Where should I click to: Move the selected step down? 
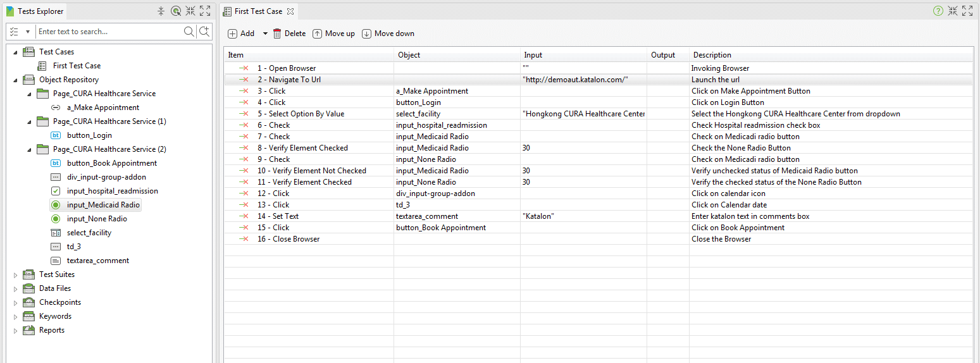pos(388,34)
